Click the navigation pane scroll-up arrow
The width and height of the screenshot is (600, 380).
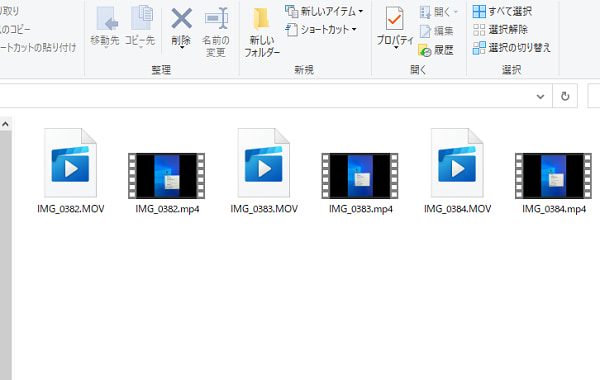click(x=5, y=124)
